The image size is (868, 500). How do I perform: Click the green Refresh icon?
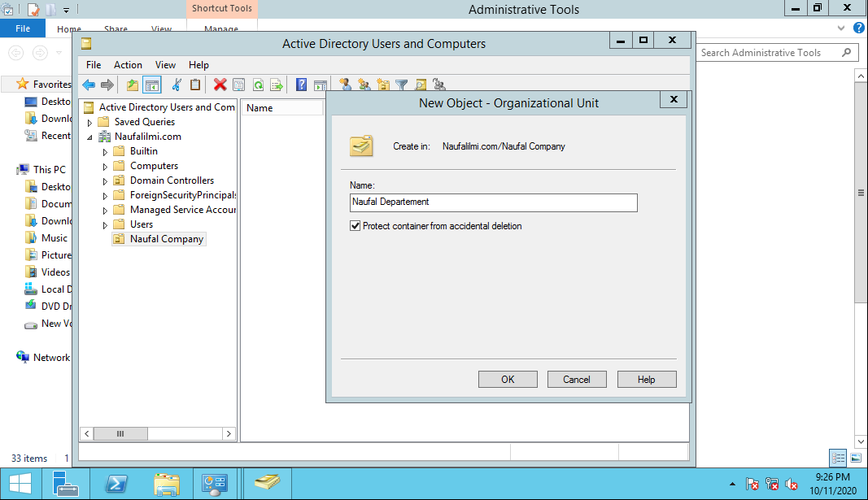(258, 85)
